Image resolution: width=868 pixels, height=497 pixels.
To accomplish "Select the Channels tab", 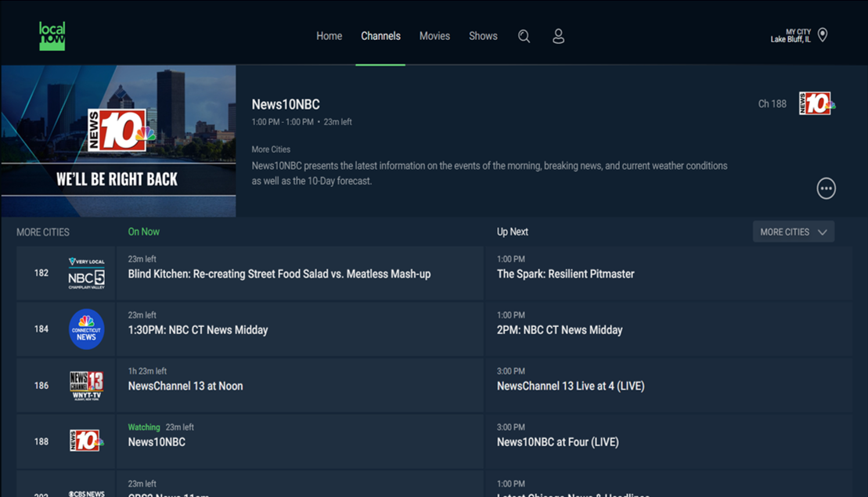I will click(x=380, y=36).
